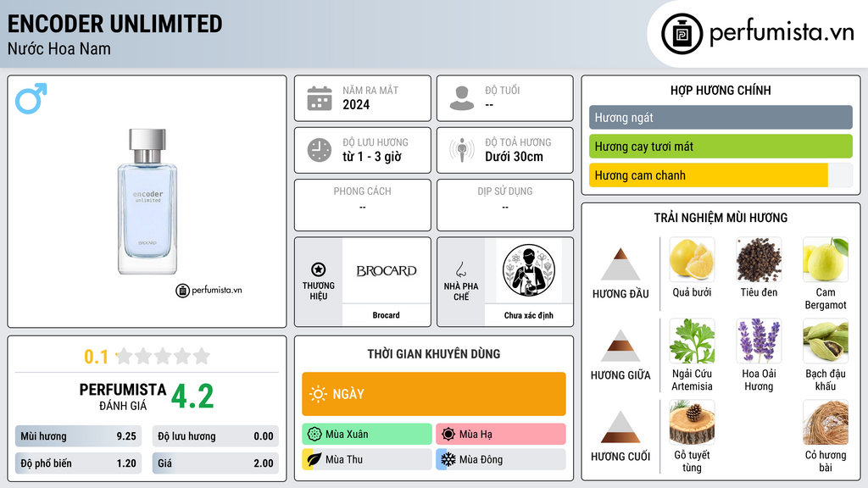This screenshot has height=488, width=868.
Task: Click the small perfumista.vn watermark logo below bottle
Action: point(209,290)
